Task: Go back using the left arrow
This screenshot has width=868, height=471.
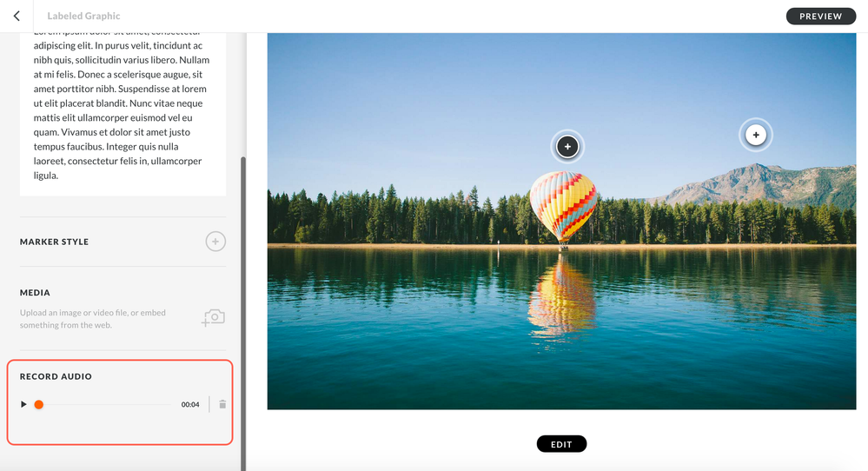Action: click(17, 16)
